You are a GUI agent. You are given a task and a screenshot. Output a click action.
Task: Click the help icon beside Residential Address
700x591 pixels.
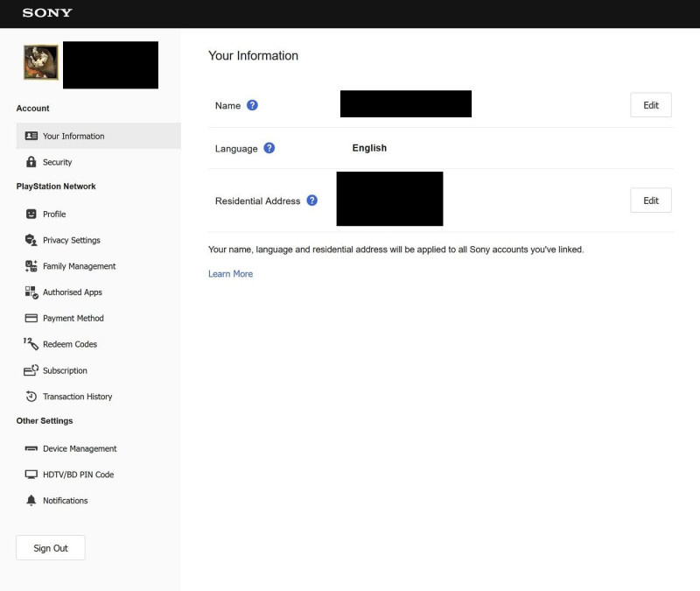[312, 201]
